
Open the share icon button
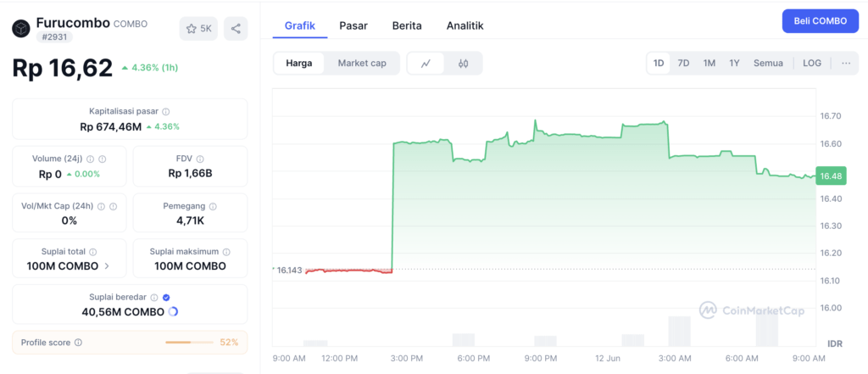coord(236,29)
